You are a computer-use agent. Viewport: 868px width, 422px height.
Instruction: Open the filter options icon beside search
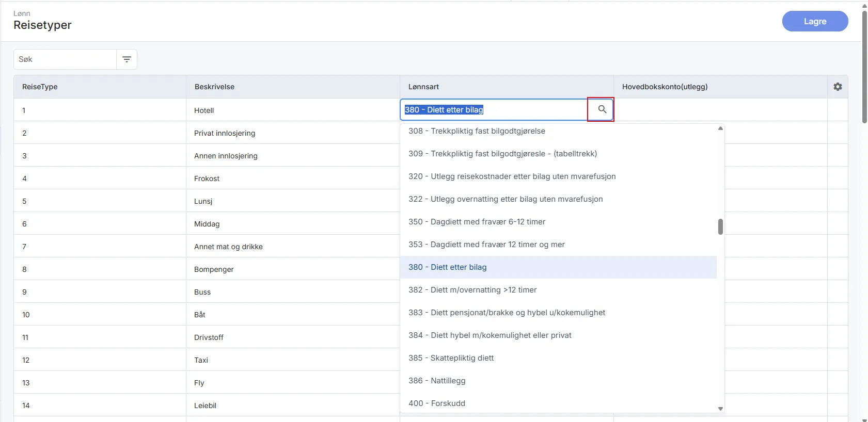click(127, 59)
